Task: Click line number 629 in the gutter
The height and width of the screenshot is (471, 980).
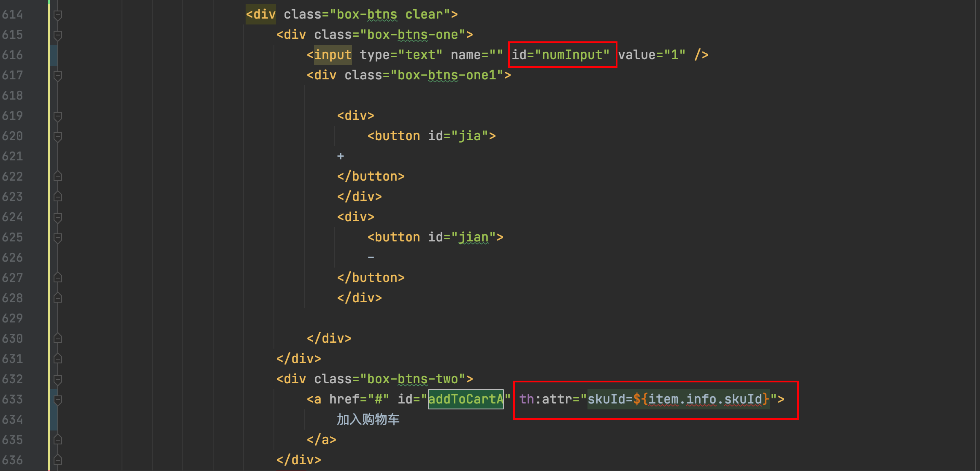Action: (x=12, y=318)
